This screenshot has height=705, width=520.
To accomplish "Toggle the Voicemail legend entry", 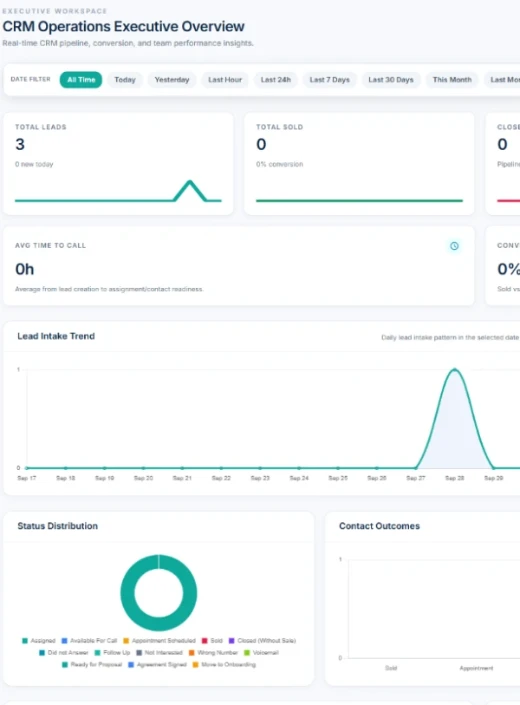I will (x=261, y=652).
